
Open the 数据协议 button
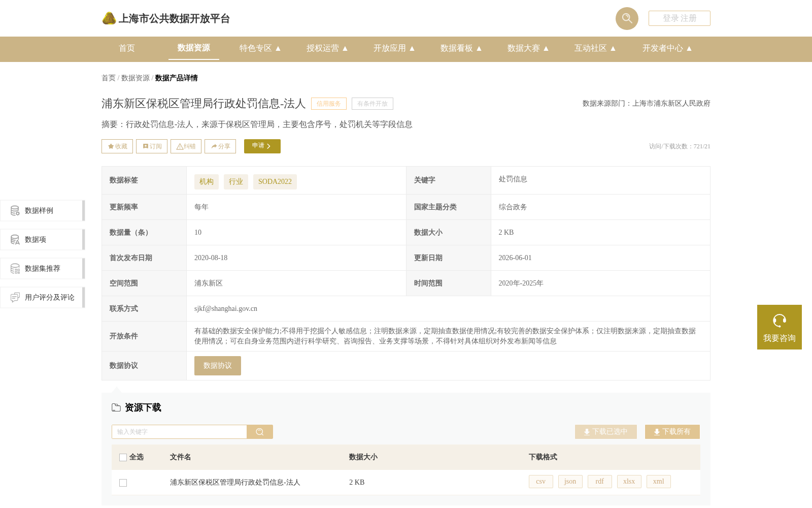click(x=218, y=366)
